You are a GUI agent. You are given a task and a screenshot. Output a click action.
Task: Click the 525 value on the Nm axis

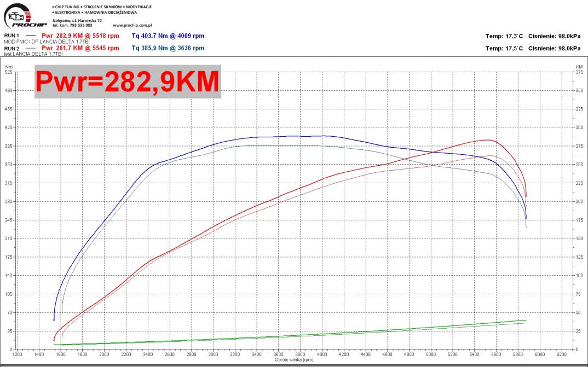pyautogui.click(x=9, y=72)
